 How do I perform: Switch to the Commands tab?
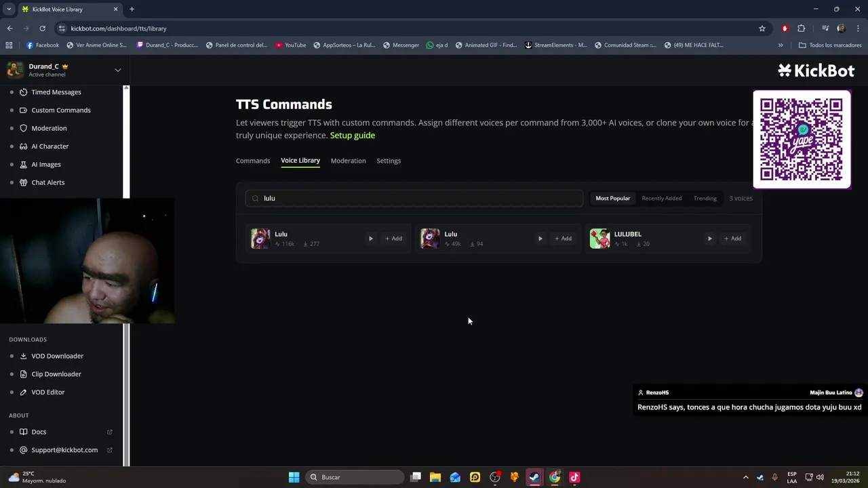(253, 161)
